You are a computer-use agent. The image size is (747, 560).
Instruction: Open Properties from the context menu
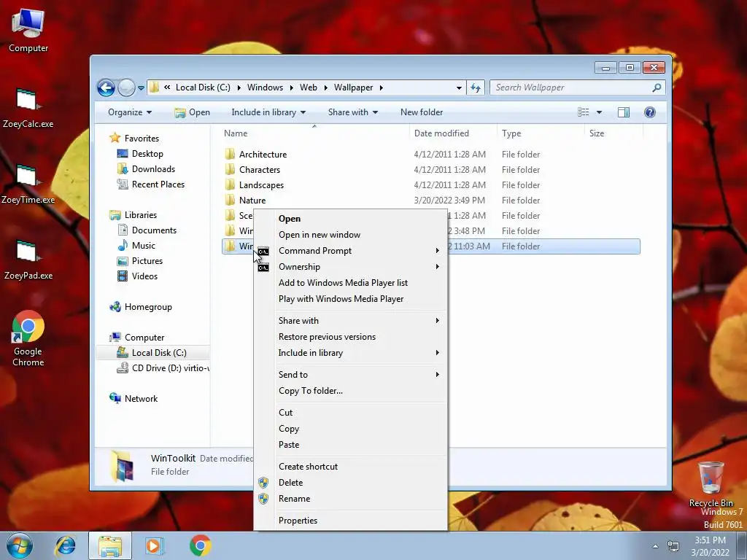tap(351, 521)
